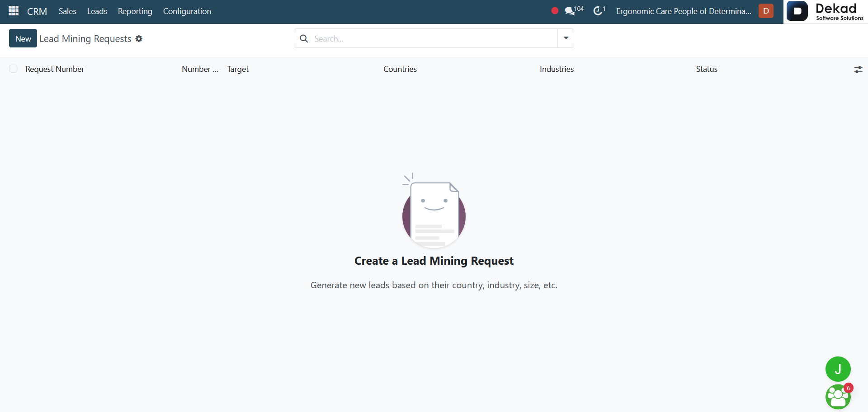Sort by Status column

[x=707, y=69]
